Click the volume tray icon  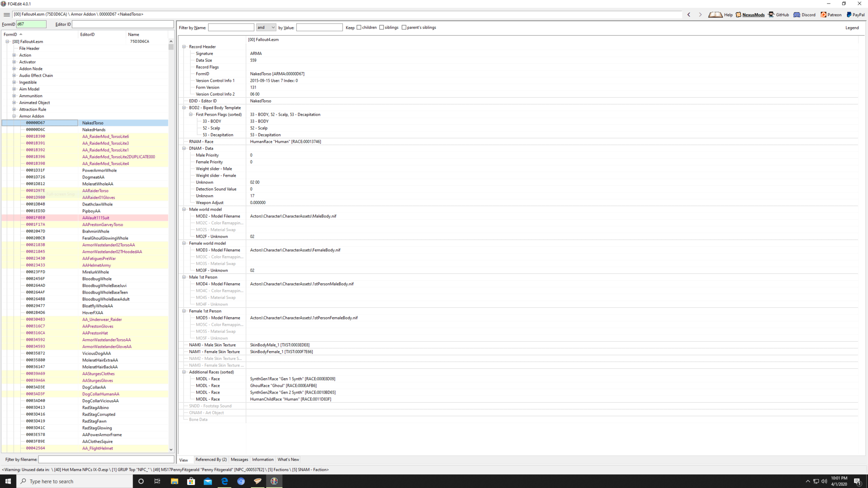tap(824, 481)
